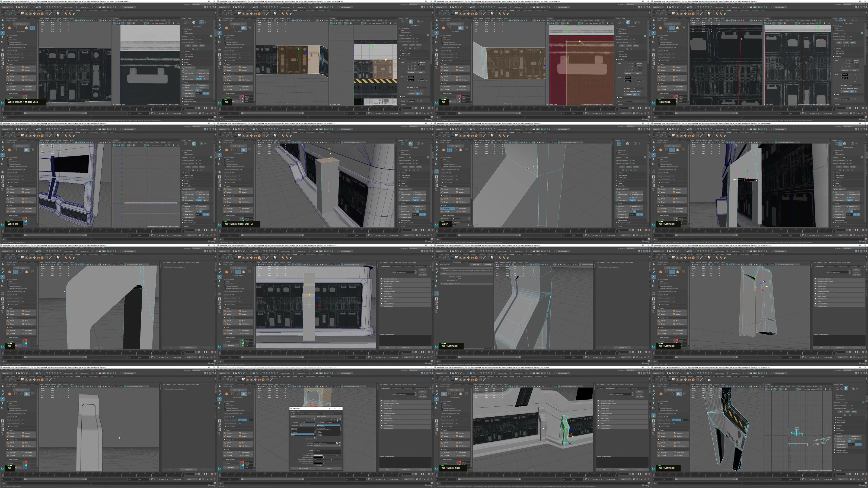Click the shelf Rename field containing 'Custom'
This screenshot has width=868, height=488.
(x=308, y=423)
